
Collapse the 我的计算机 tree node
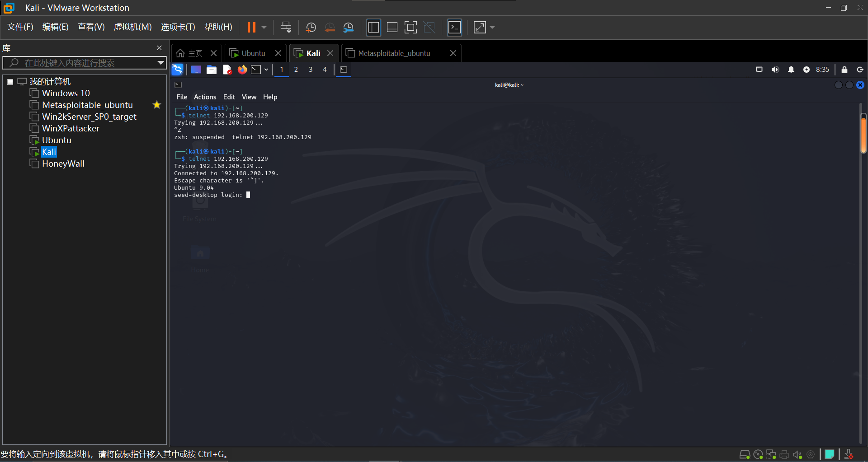click(10, 82)
